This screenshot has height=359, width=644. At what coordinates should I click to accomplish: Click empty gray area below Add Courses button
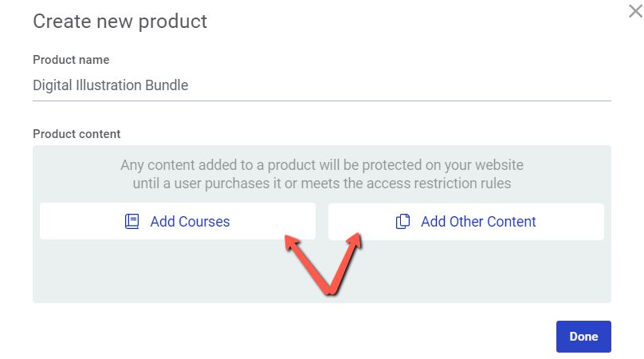click(x=164, y=271)
